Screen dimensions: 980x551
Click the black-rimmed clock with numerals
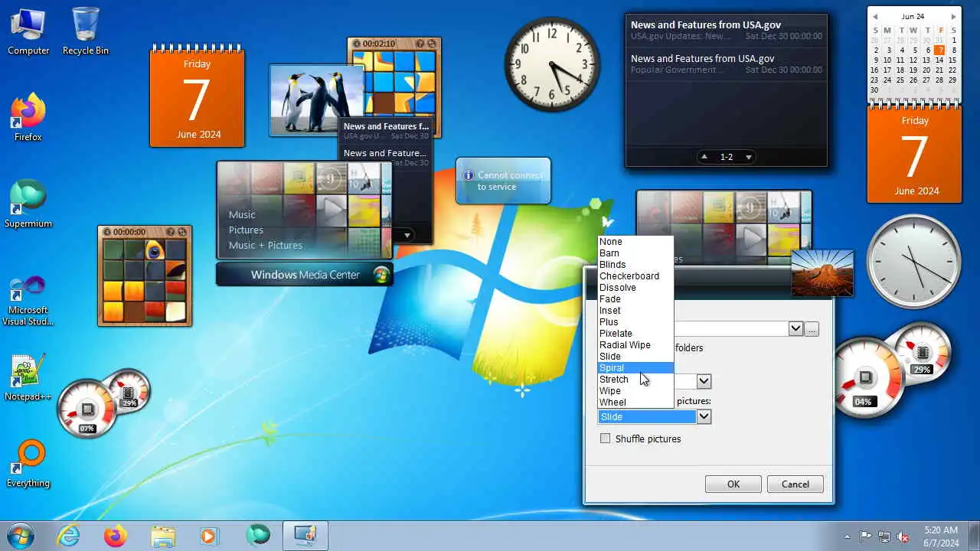pos(552,64)
